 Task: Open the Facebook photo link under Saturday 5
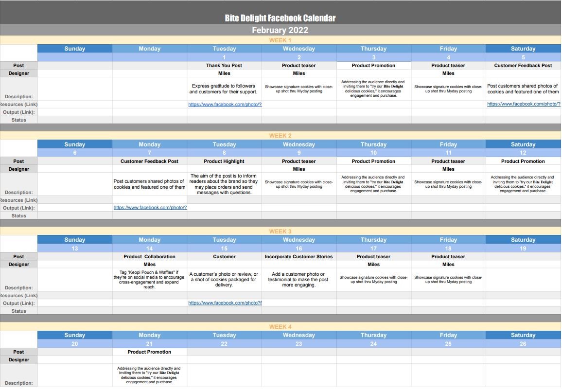[x=523, y=104]
